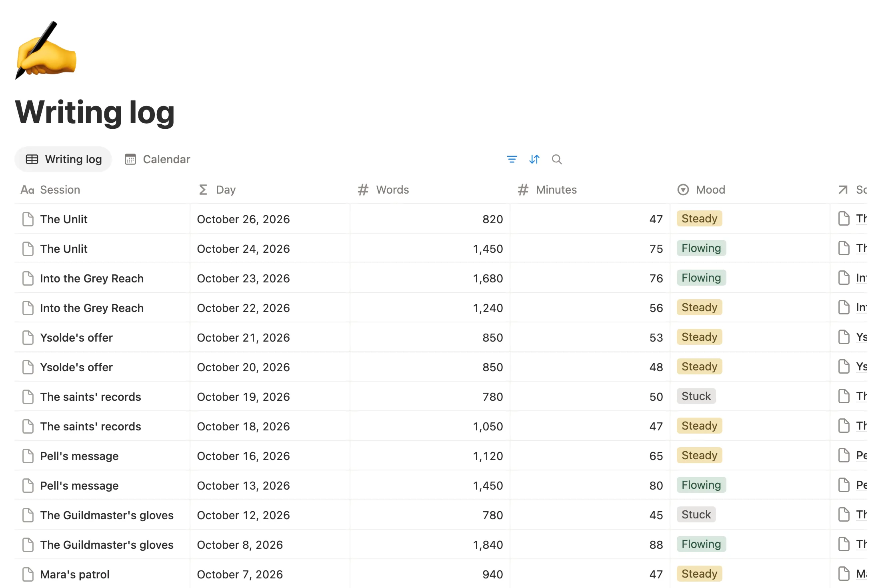Open Pell's message session for October 13
The width and height of the screenshot is (872, 588).
(79, 486)
